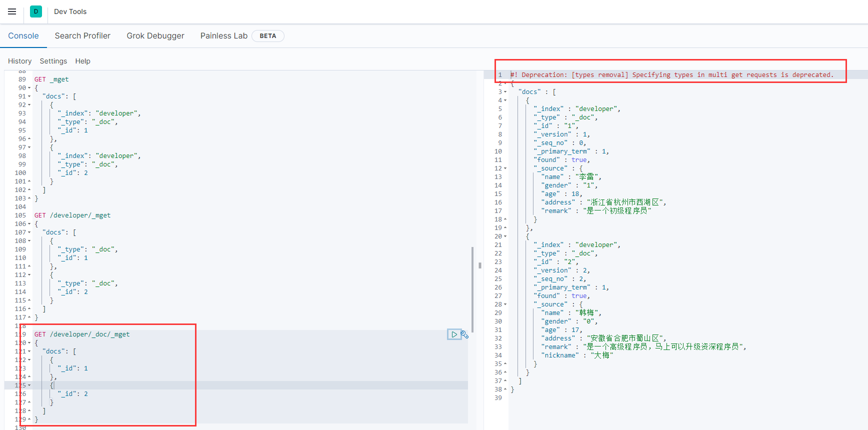Viewport: 868px width, 430px height.
Task: Click the 'GET /developer/_mget' request line
Action: pyautogui.click(x=72, y=215)
